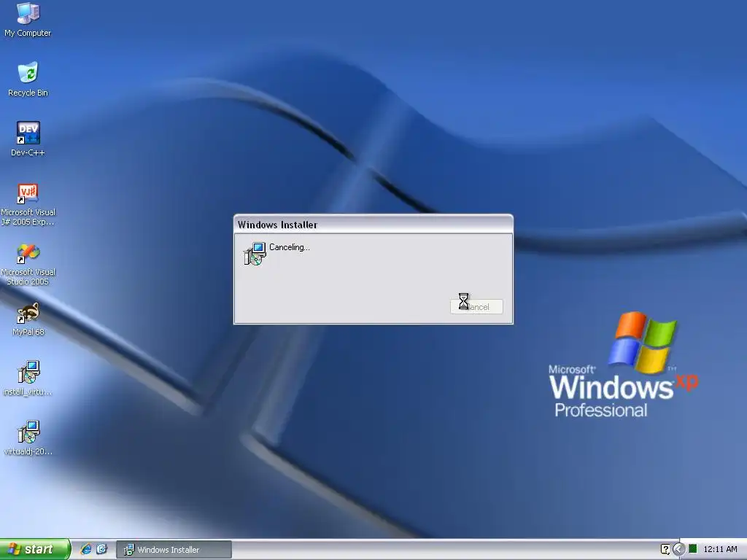Click the Canceling... status text
Viewport: 747px width, 560px height.
tap(289, 247)
